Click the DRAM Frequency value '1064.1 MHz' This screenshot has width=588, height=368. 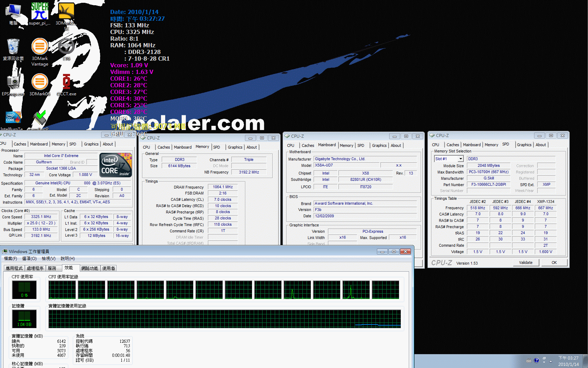click(223, 187)
